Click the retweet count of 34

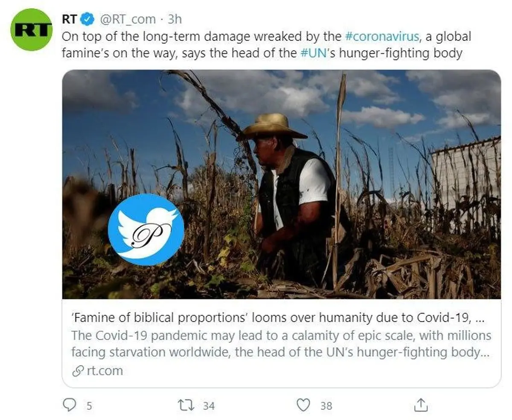coord(209,406)
